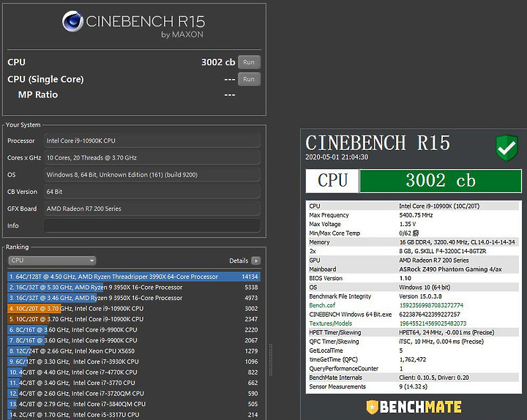Select Threadripper 3990X ranking entry
The image size is (527, 420).
pos(134,277)
